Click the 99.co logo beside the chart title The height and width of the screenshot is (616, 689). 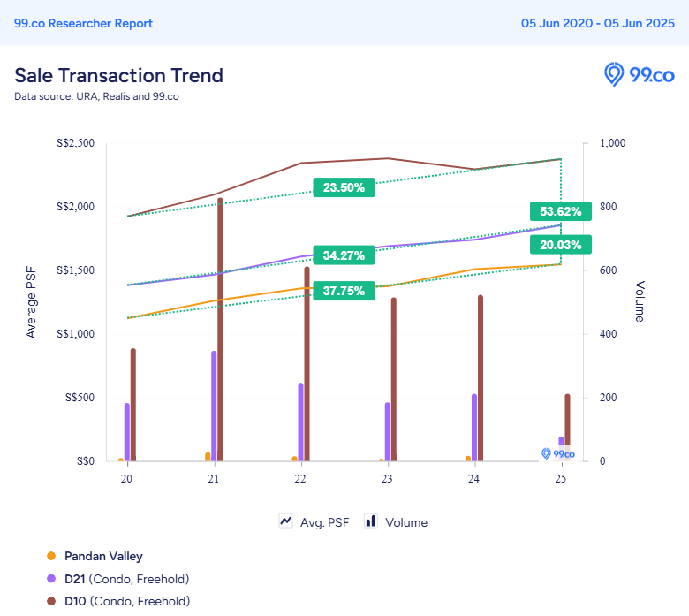[640, 75]
